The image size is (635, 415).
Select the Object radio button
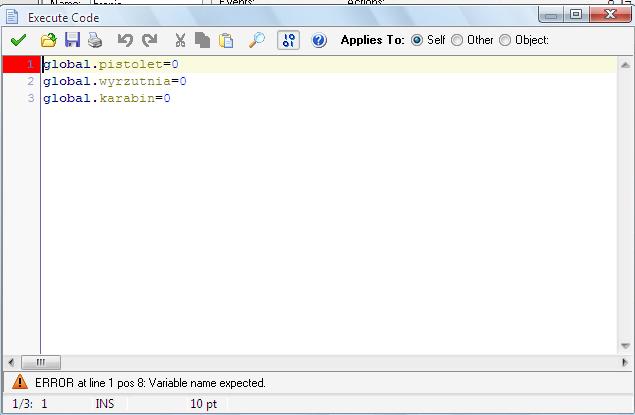(505, 41)
